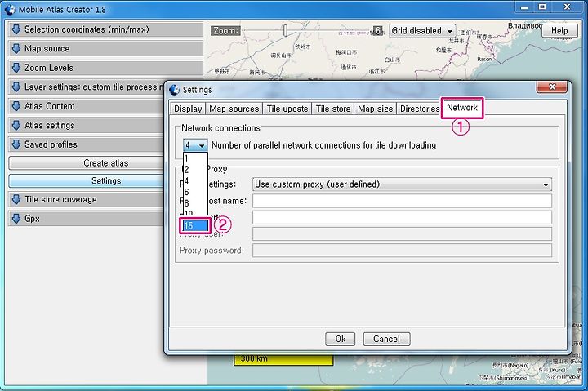
Task: Focus the proxy host name field
Action: point(402,201)
